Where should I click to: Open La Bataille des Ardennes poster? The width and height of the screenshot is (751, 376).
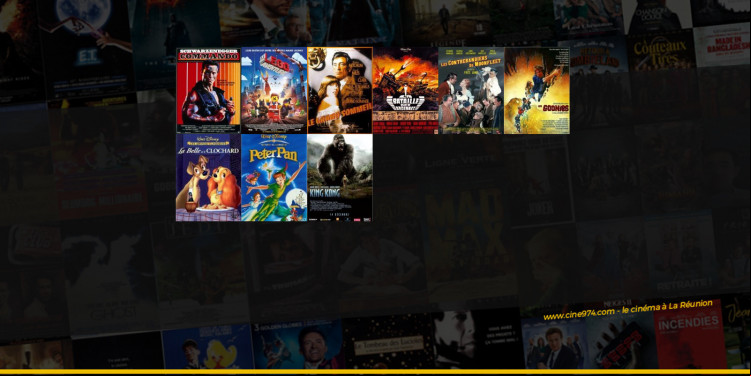pos(405,91)
